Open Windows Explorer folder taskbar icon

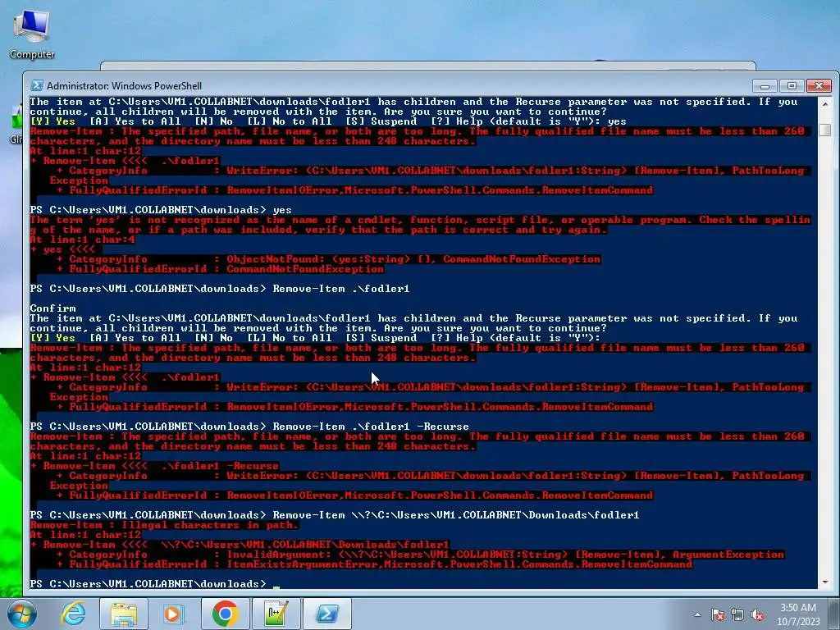point(124,614)
